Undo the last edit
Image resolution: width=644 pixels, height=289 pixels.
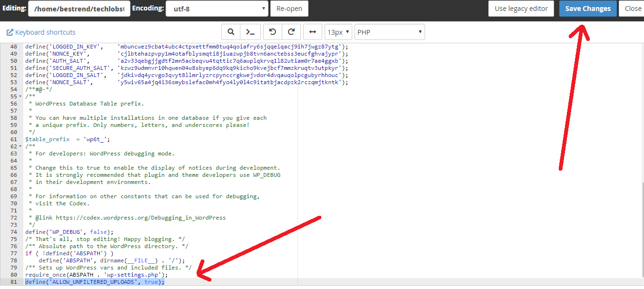coord(272,32)
